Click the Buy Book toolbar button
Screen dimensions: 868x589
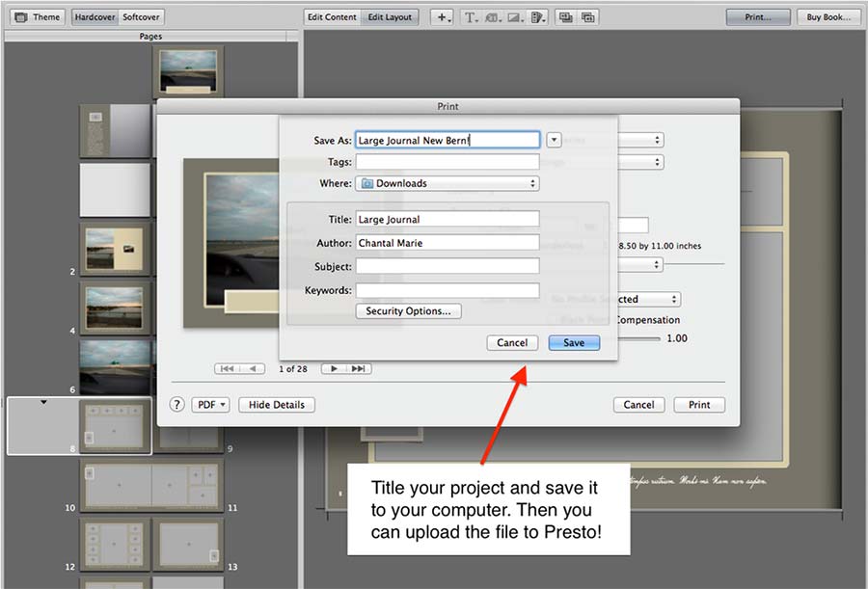pyautogui.click(x=828, y=17)
